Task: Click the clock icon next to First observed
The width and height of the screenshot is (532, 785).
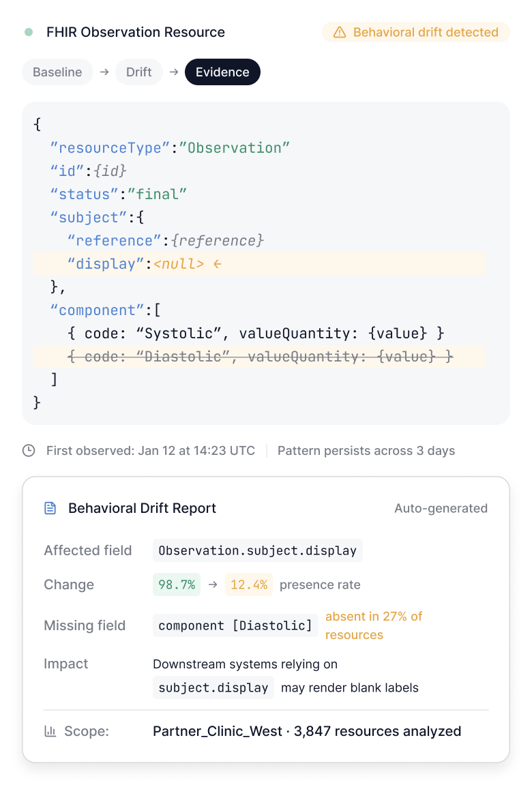Action: pyautogui.click(x=29, y=451)
